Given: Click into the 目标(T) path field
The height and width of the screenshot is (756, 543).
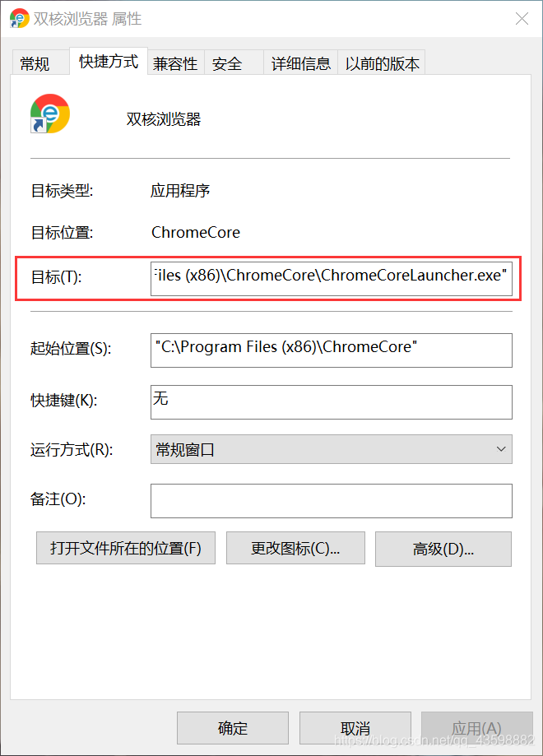Looking at the screenshot, I should [332, 278].
